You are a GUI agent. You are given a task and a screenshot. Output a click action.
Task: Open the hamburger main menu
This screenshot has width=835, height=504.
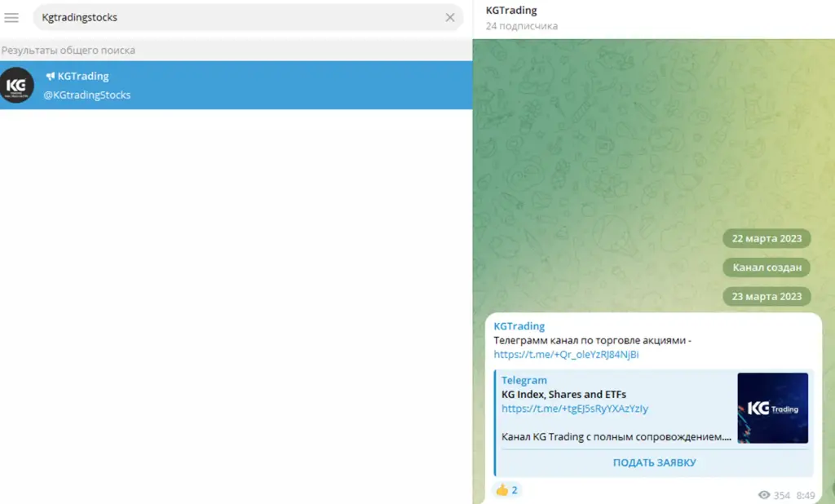pos(11,18)
